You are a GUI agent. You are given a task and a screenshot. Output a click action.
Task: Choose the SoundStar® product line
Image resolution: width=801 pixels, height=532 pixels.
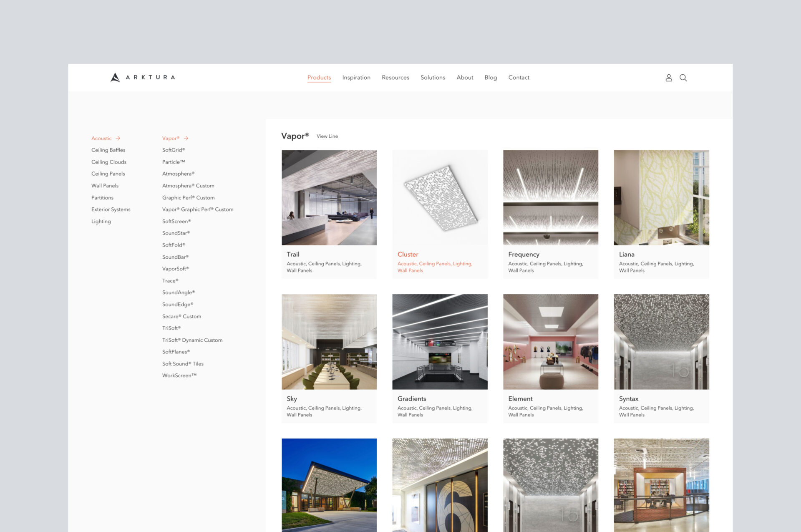pos(176,233)
